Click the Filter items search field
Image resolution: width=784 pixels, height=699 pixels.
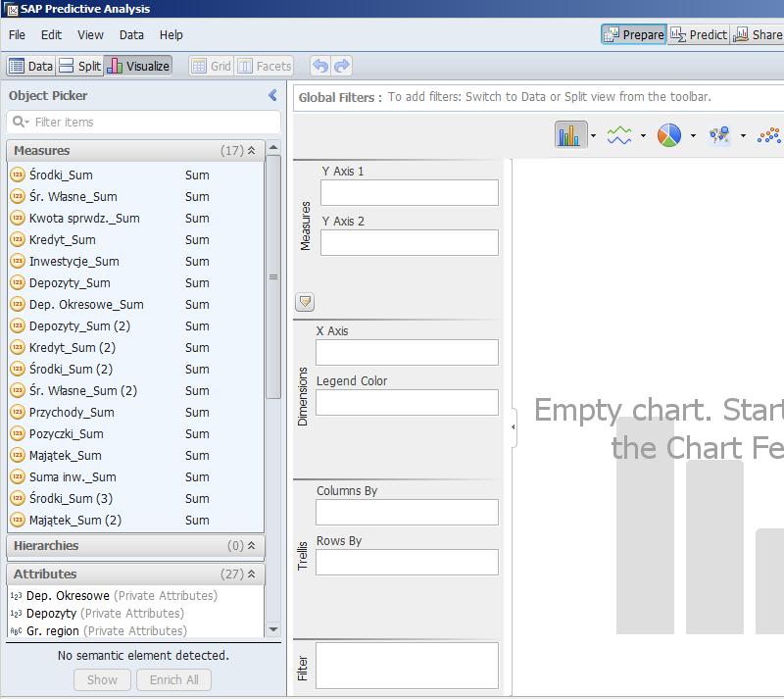(x=143, y=123)
